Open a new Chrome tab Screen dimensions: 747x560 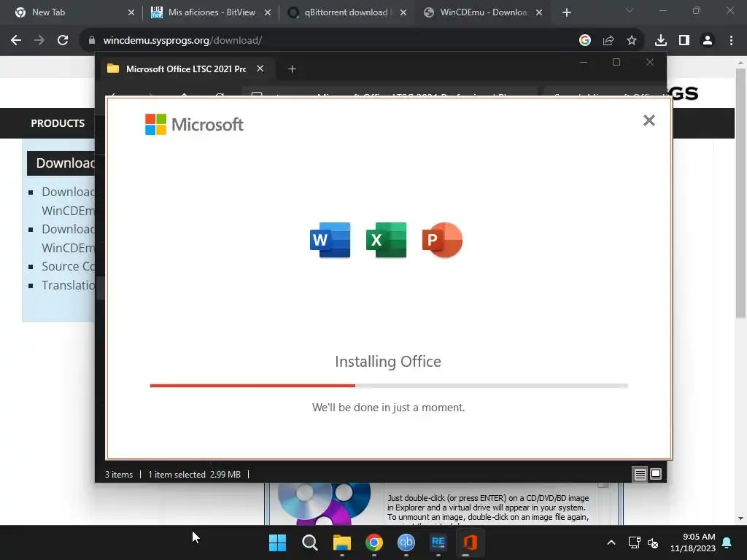click(x=566, y=12)
